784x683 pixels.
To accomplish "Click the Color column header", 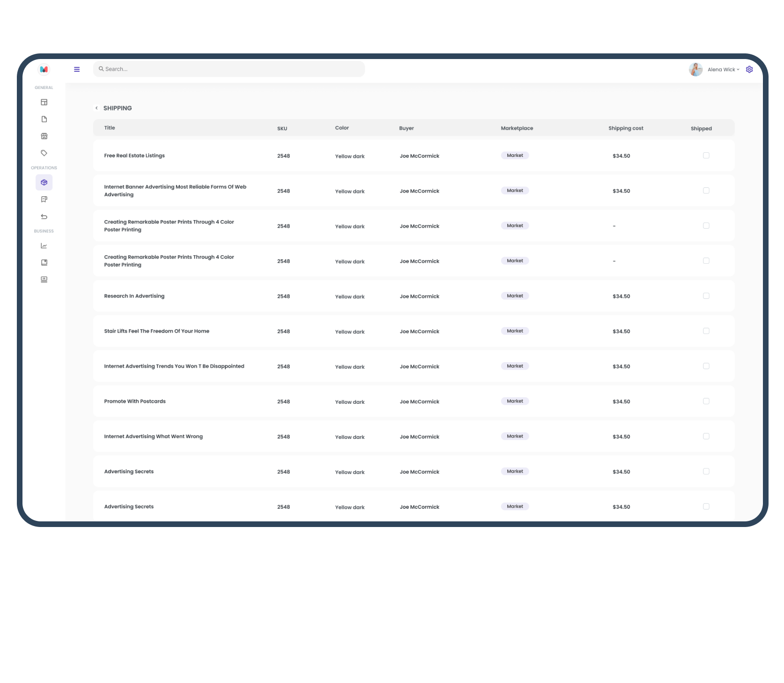I will pos(342,128).
